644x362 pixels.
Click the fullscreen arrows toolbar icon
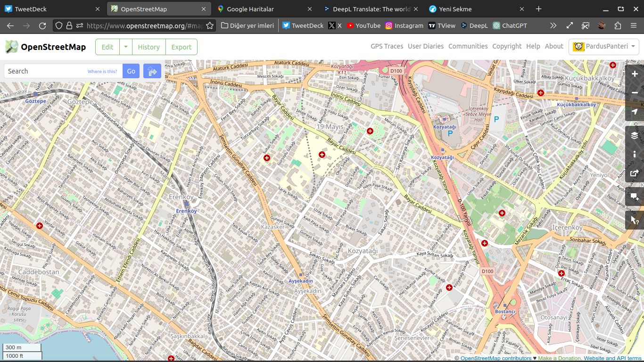click(x=570, y=25)
